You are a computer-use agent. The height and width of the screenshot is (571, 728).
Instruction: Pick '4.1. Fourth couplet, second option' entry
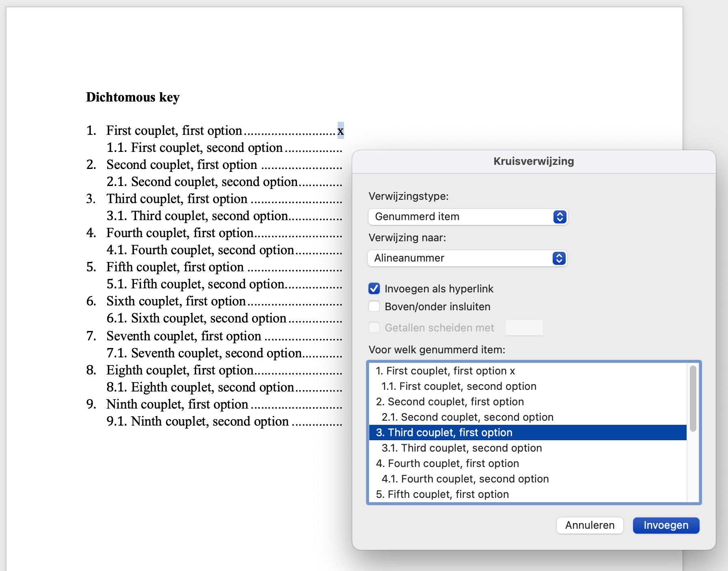[x=465, y=479]
